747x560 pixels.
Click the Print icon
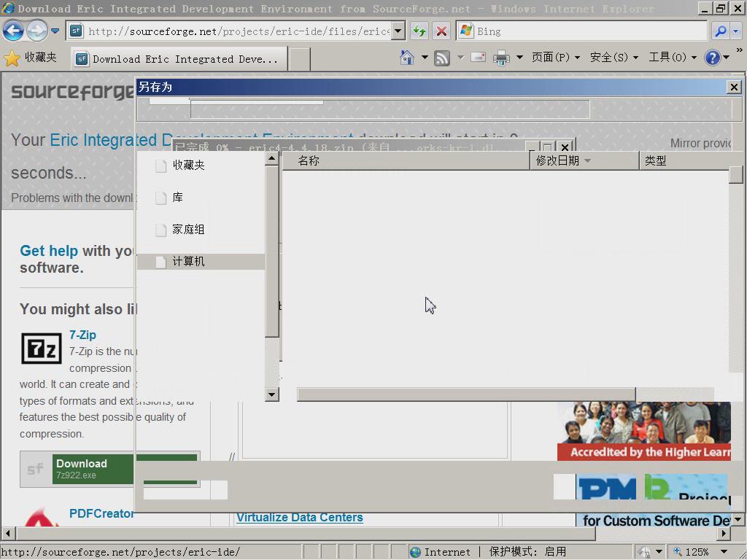[x=501, y=58]
